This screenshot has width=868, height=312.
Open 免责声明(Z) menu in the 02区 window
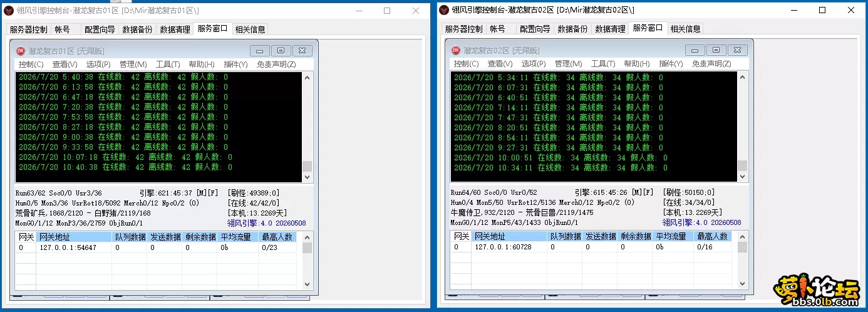[711, 64]
